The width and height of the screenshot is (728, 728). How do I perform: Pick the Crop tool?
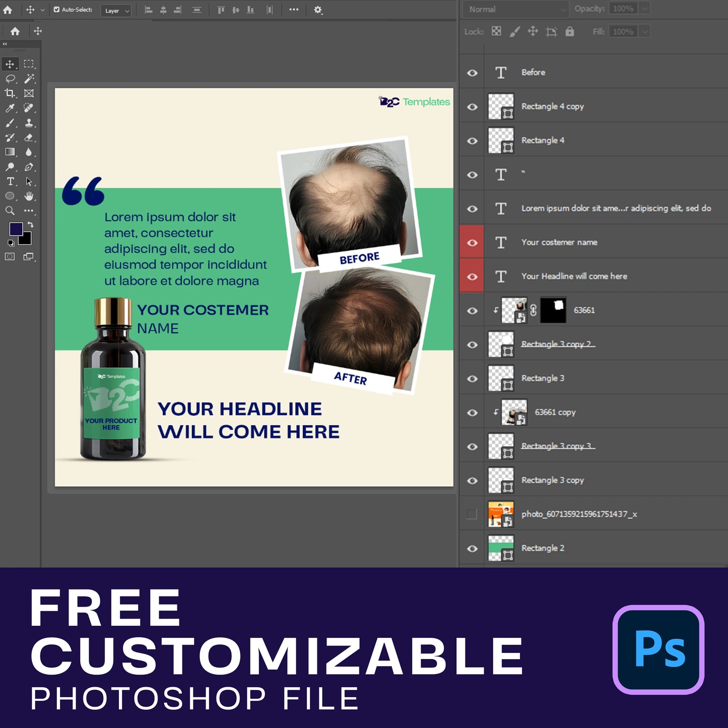tap(10, 93)
